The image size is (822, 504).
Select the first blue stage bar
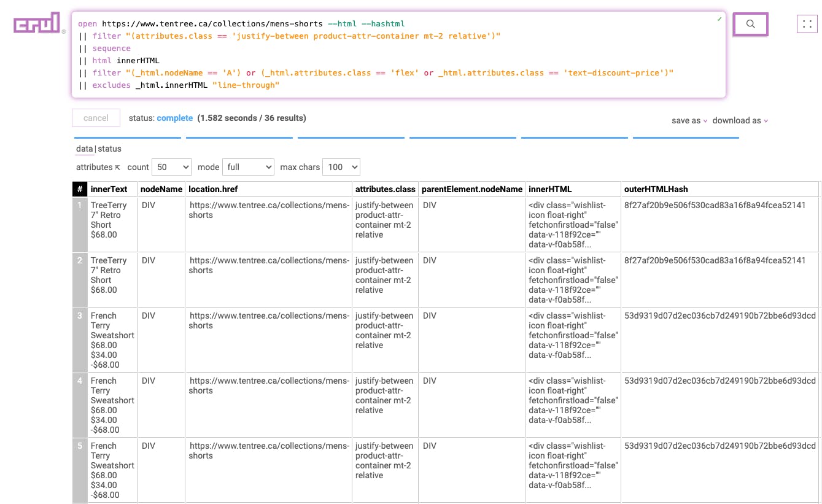coord(127,138)
